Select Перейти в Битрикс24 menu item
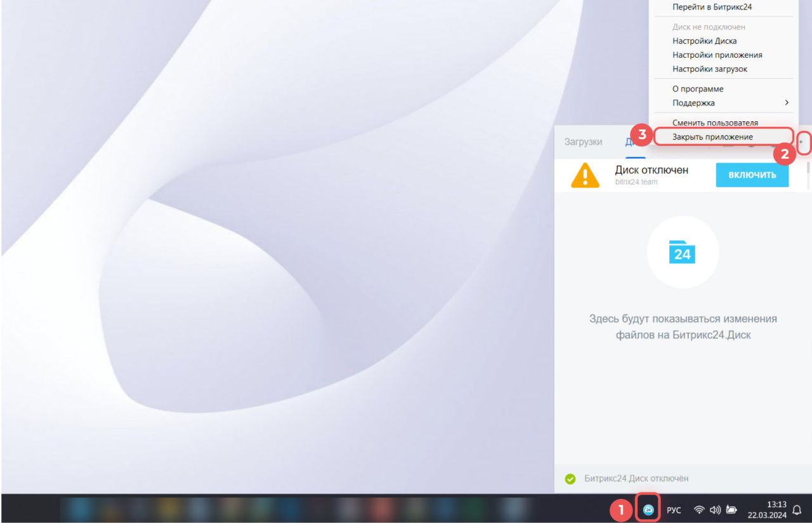The image size is (812, 523). click(712, 7)
